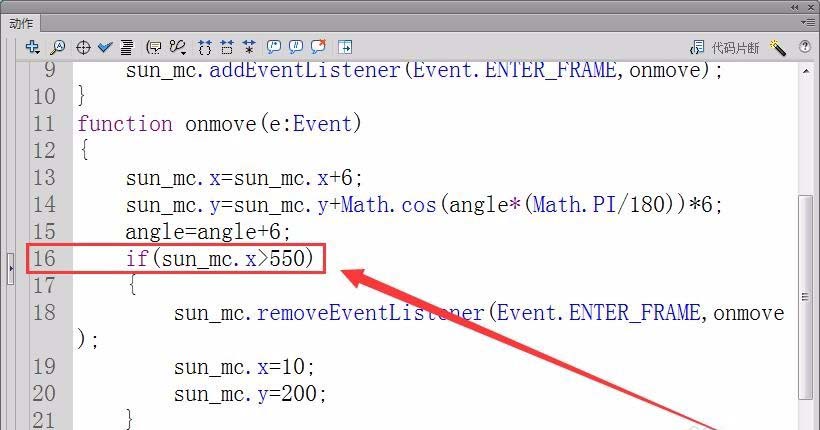
Task: Insert a target path with crosshair icon
Action: pyautogui.click(x=83, y=48)
